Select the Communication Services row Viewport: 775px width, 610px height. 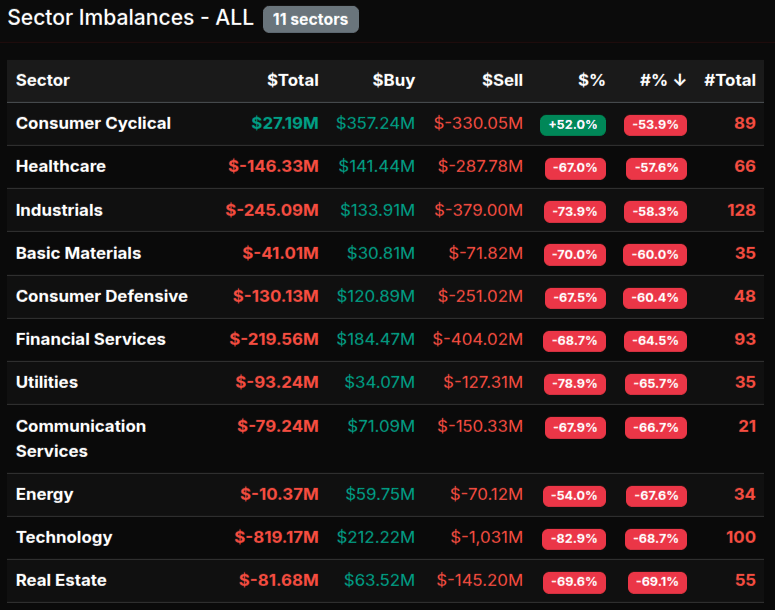click(80, 438)
